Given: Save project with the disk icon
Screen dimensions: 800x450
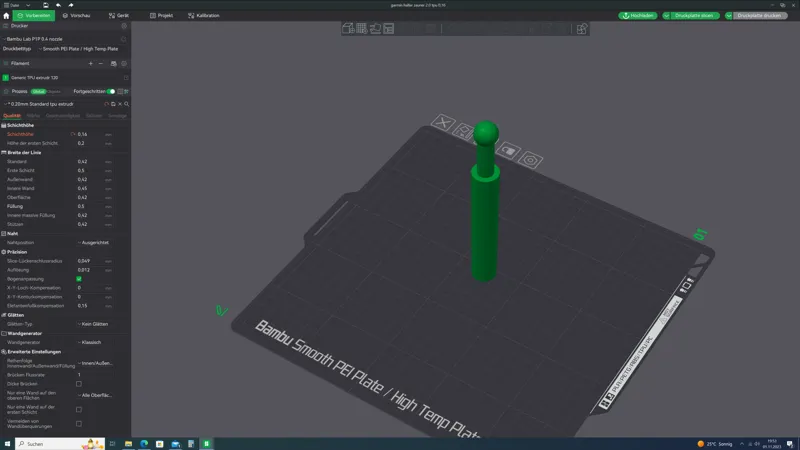Looking at the screenshot, I should point(45,5).
